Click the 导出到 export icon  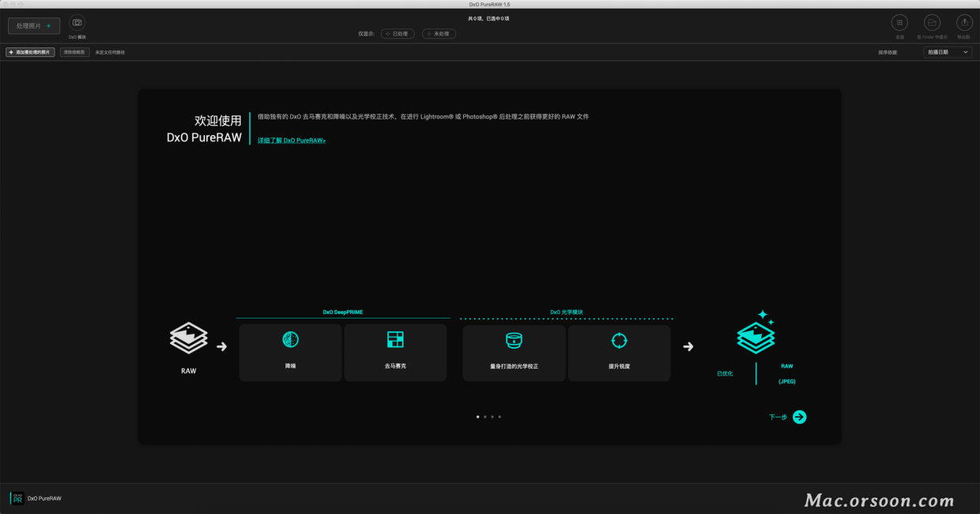pyautogui.click(x=963, y=23)
